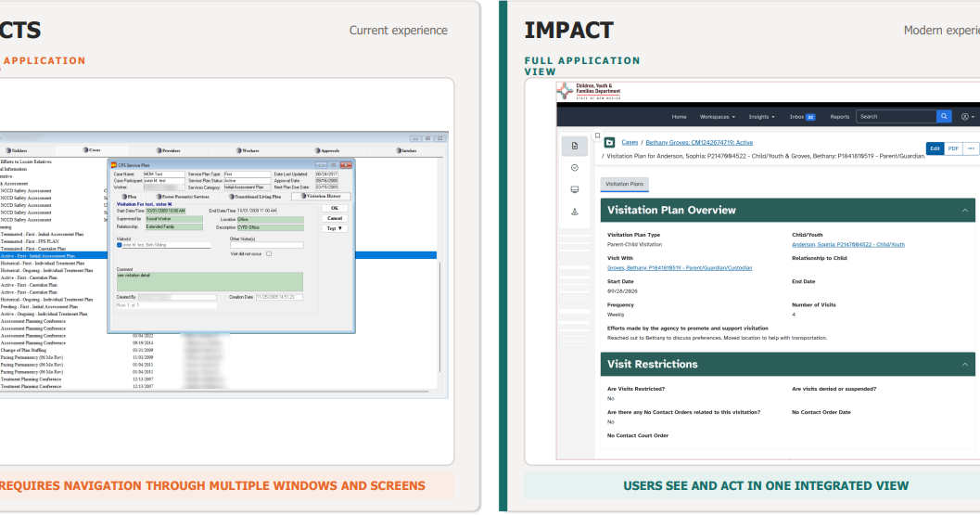The height and width of the screenshot is (515, 980).
Task: Open the checkmark tasks icon in IMPACT sidebar
Action: [x=575, y=168]
